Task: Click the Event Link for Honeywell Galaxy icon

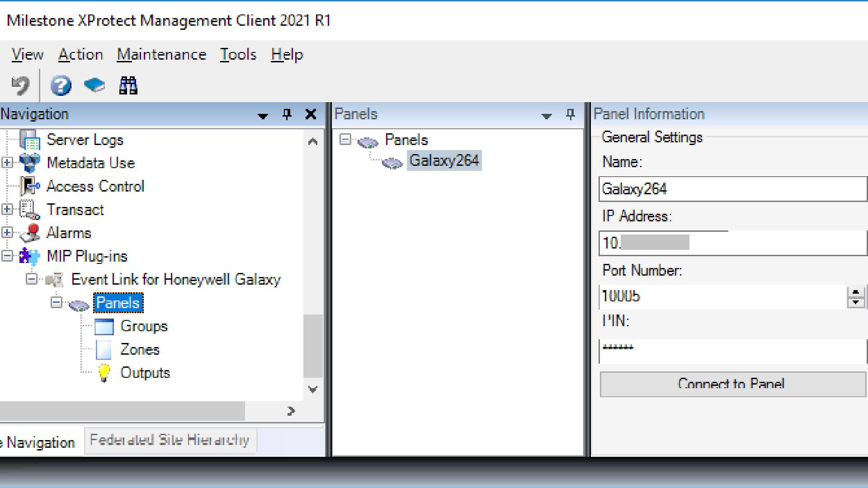Action: pyautogui.click(x=54, y=279)
